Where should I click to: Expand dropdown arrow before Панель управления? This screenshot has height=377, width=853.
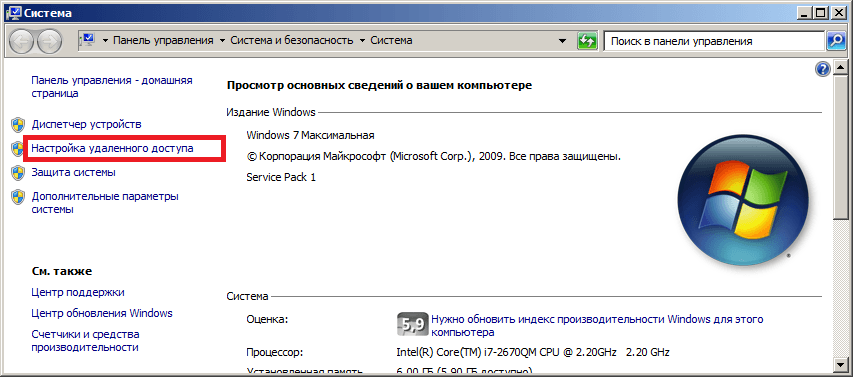(105, 41)
